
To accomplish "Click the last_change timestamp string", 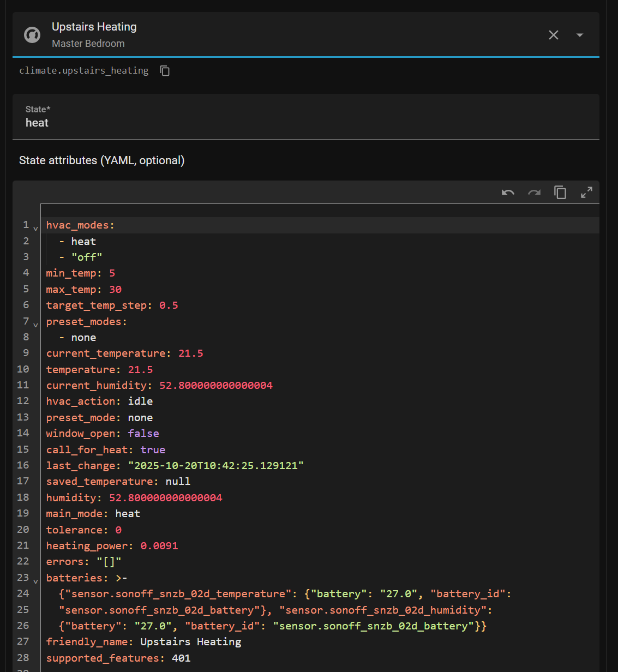I will tap(215, 466).
